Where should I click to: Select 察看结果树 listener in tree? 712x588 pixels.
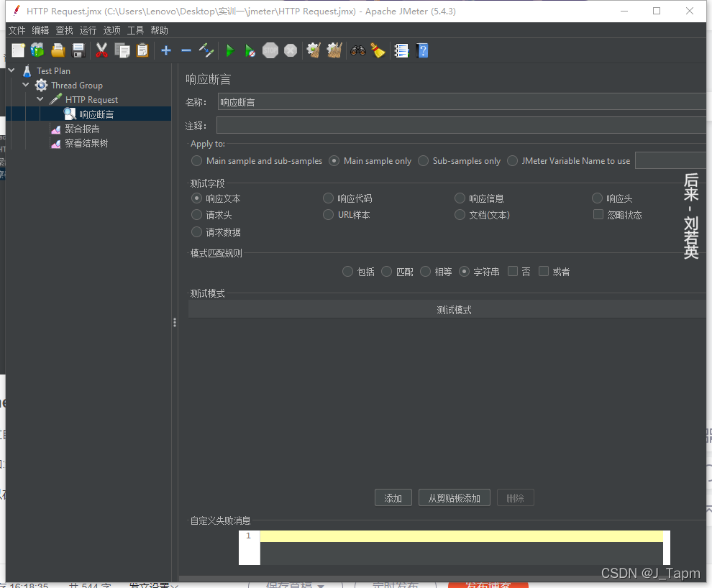[86, 143]
